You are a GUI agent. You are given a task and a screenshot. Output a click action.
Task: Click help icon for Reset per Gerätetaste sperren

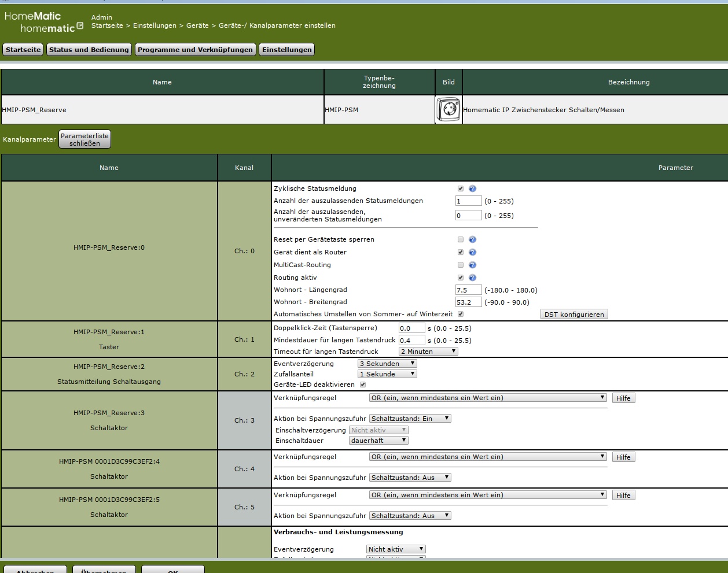(472, 239)
